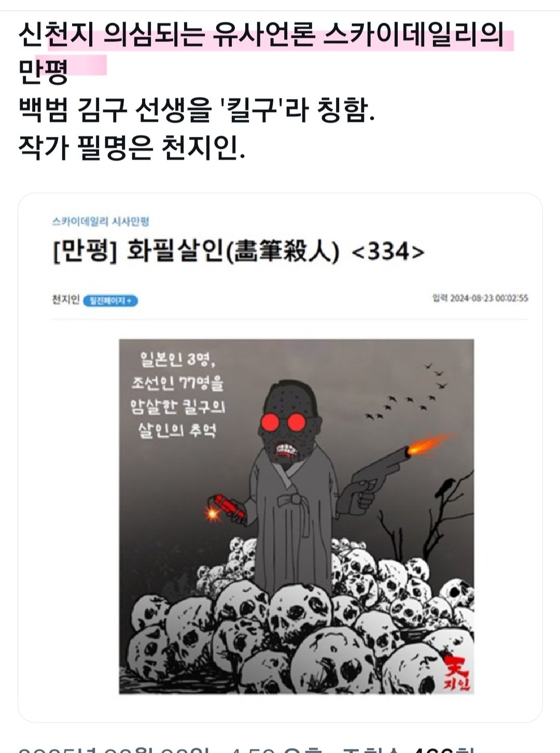Click the headline [만평] 화필살인 <334>
Viewport: 560px width, 753px height.
click(239, 252)
